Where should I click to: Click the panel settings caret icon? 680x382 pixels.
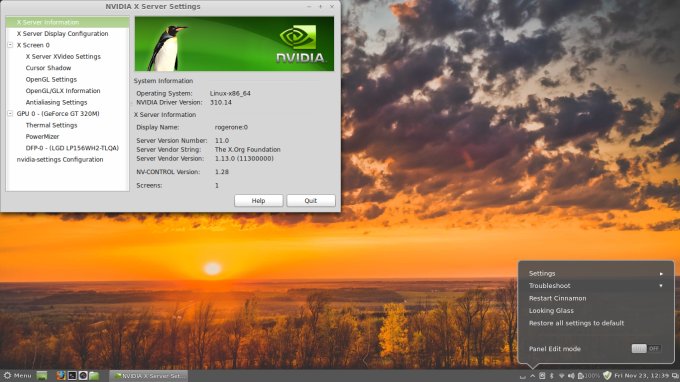[532, 376]
